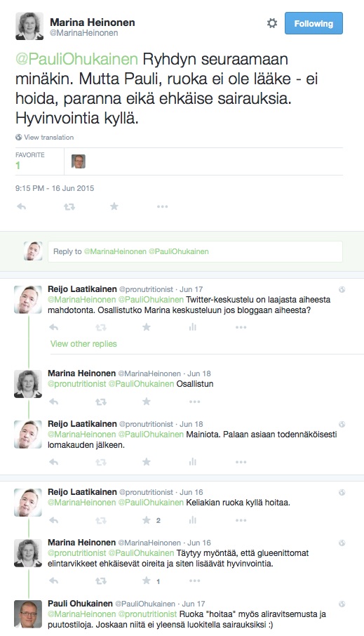
Task: Click the 9:15 PM - 16 Jun 2015 timestamp
Action: pyautogui.click(x=55, y=188)
